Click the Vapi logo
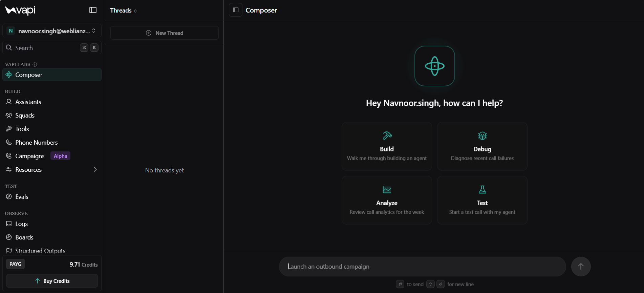Viewport: 644px width, 293px height. [20, 10]
